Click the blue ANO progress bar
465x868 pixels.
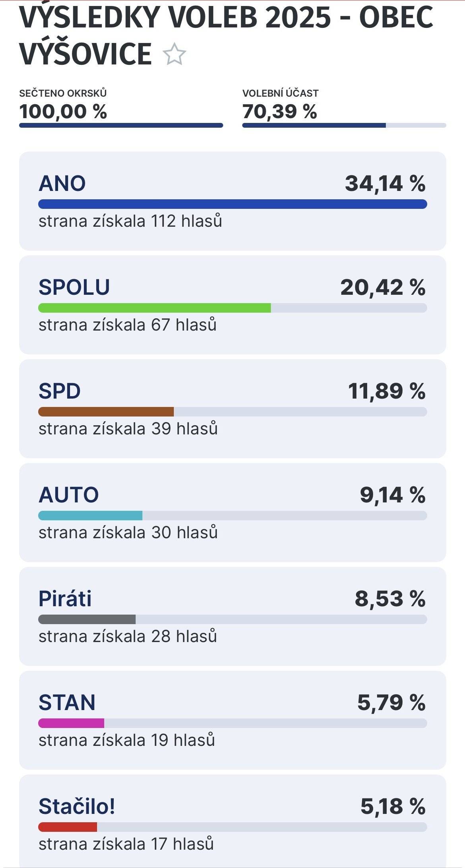click(232, 204)
